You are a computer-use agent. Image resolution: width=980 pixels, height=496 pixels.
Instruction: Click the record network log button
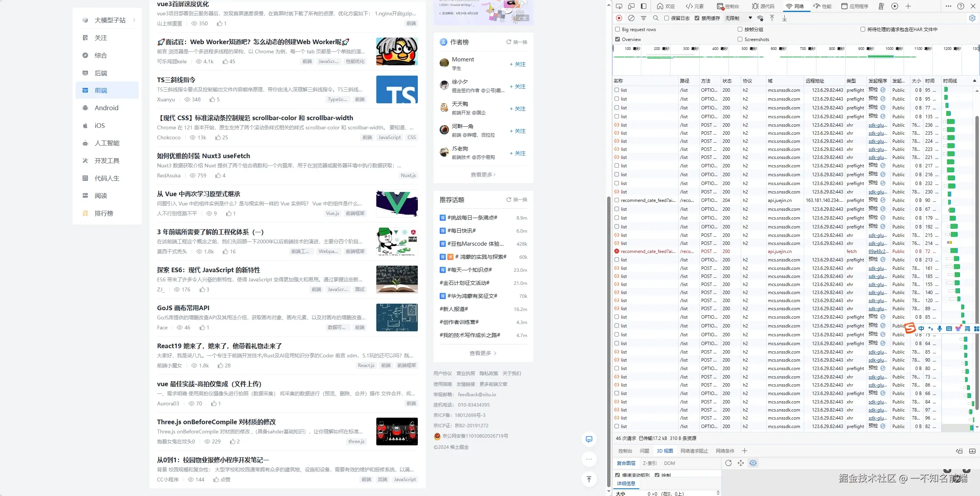[x=619, y=18]
